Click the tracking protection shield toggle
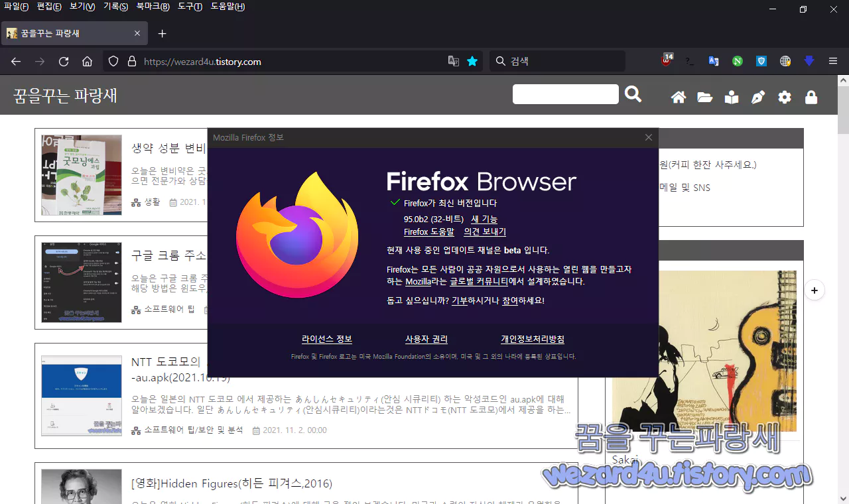Screen dimensions: 849x504 (x=113, y=61)
